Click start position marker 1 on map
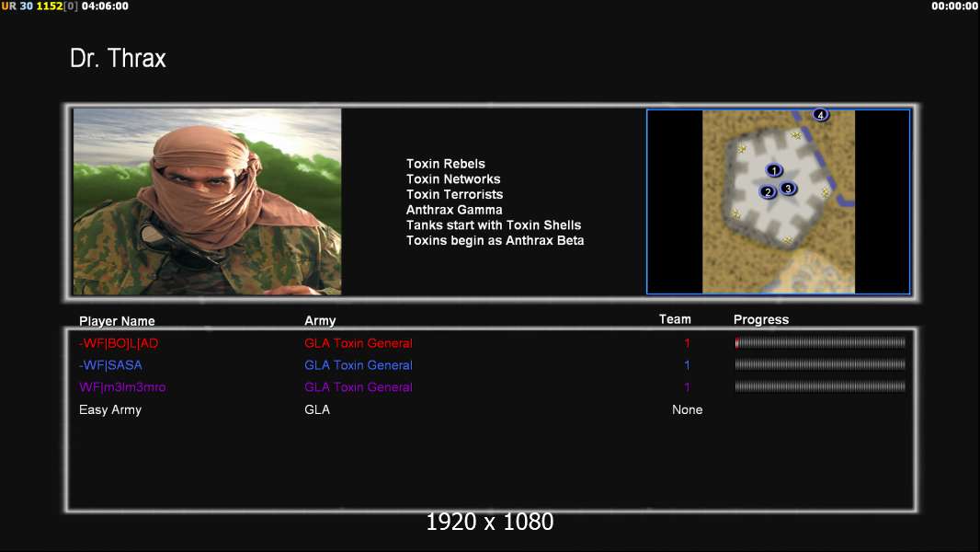This screenshot has height=552, width=980. pos(774,170)
